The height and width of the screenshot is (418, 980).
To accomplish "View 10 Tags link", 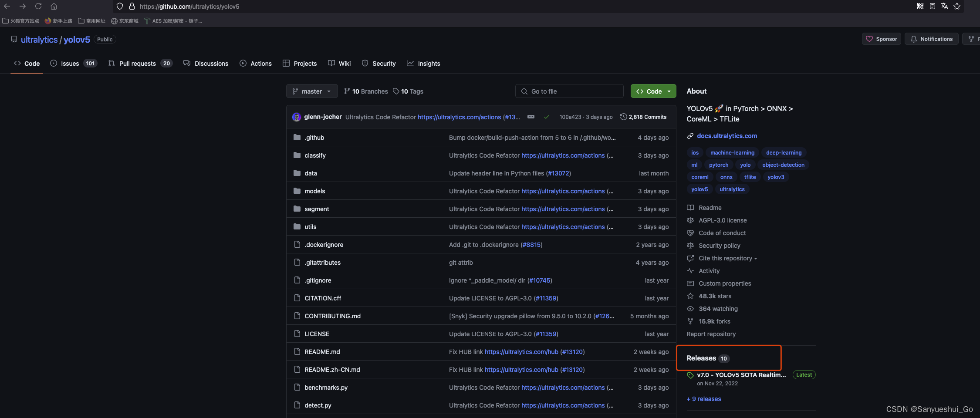I will coord(408,91).
